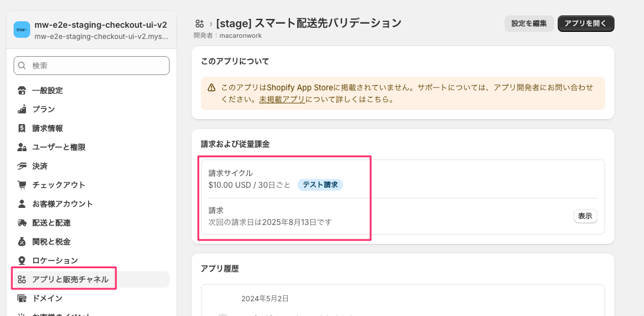Click the apps breadcrumb icon beside the title
644x316 pixels.
[x=200, y=24]
